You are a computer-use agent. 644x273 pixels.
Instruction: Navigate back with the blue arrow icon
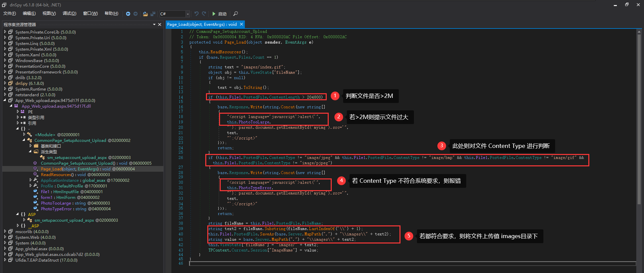[x=128, y=14]
